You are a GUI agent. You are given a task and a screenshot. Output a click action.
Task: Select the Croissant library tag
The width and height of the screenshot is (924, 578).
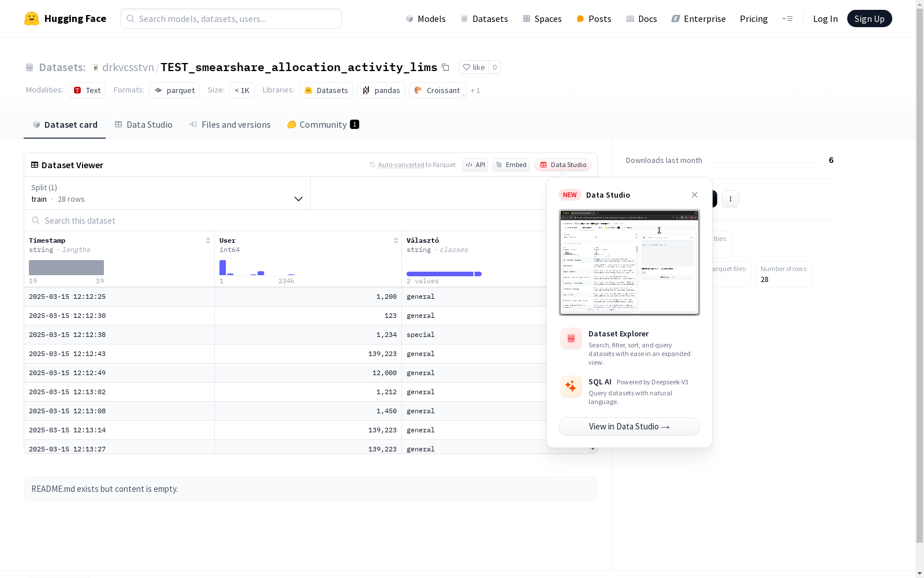tap(437, 90)
